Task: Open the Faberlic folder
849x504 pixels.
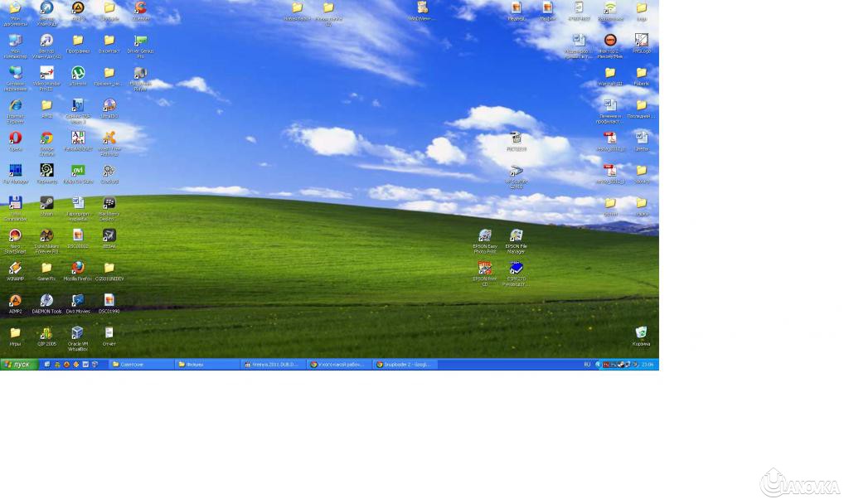Action: pos(642,77)
